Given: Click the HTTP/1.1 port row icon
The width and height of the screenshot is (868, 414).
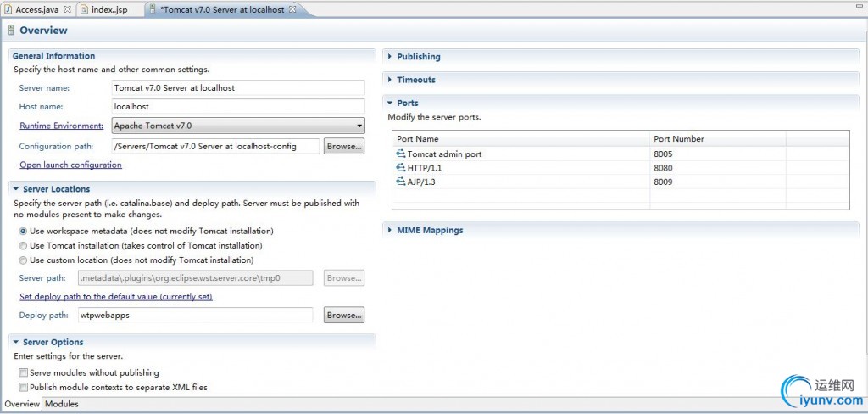Looking at the screenshot, I should (x=401, y=168).
